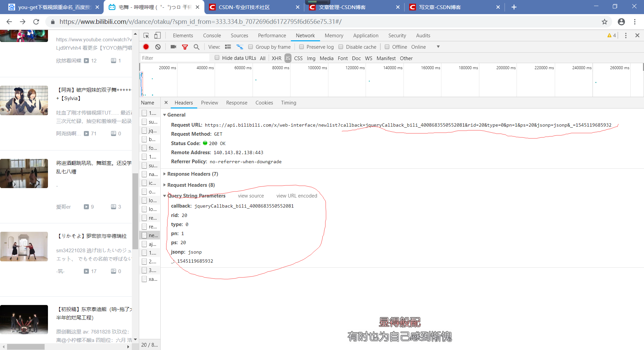Click the network Filter input field
644x350 pixels.
pos(174,58)
